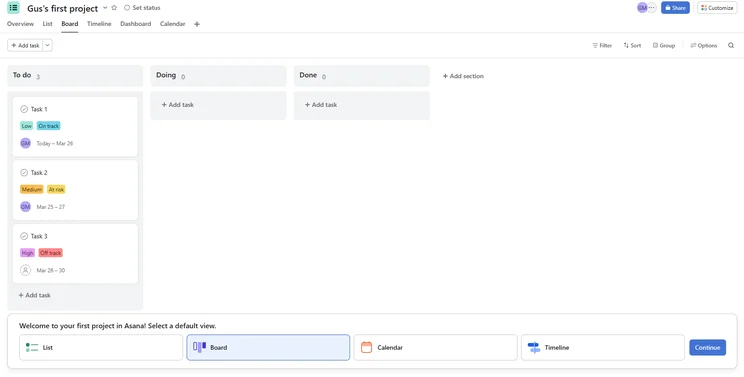Open the members ellipsis button in header
Screen dimensions: 744x377
[652, 8]
